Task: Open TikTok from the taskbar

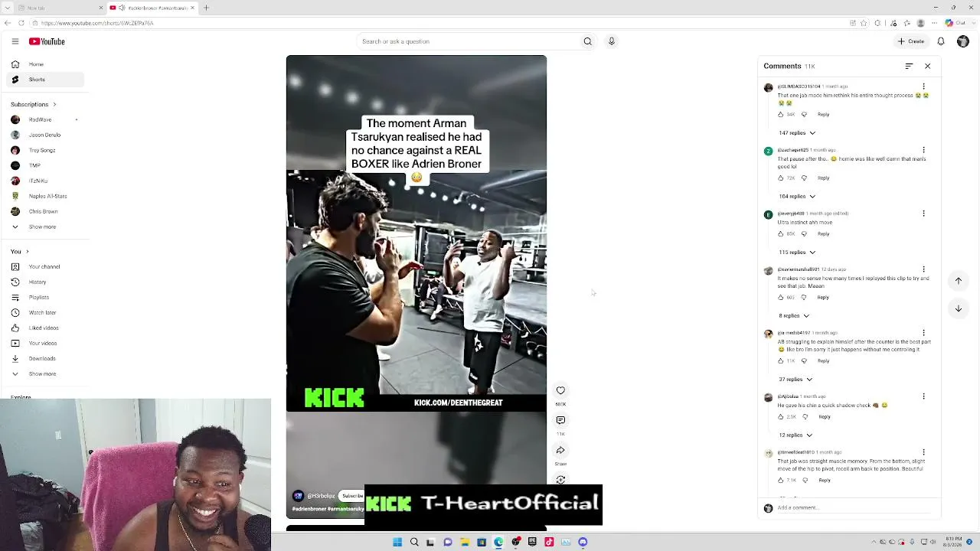Action: click(x=549, y=543)
